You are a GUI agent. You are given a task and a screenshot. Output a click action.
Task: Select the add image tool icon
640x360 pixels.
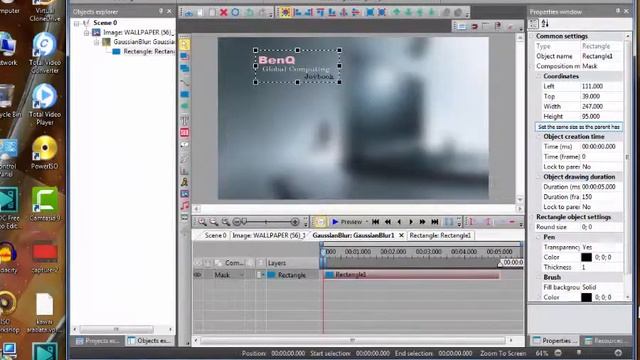[184, 194]
